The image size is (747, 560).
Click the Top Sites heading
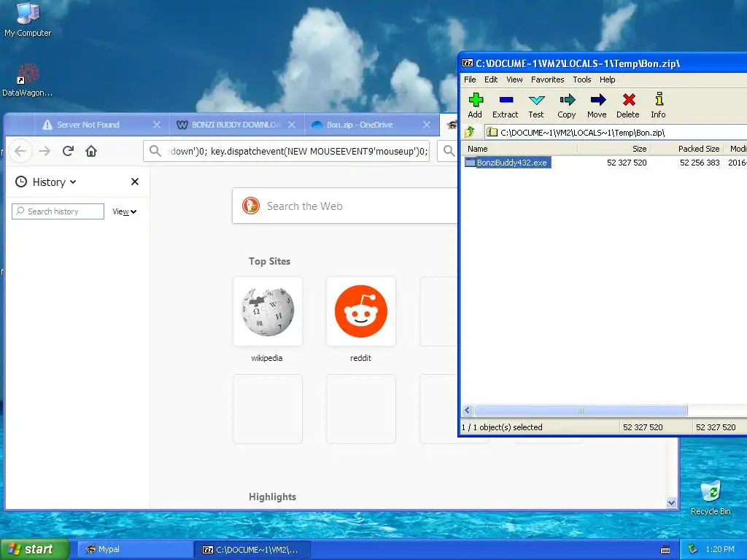pyautogui.click(x=269, y=261)
